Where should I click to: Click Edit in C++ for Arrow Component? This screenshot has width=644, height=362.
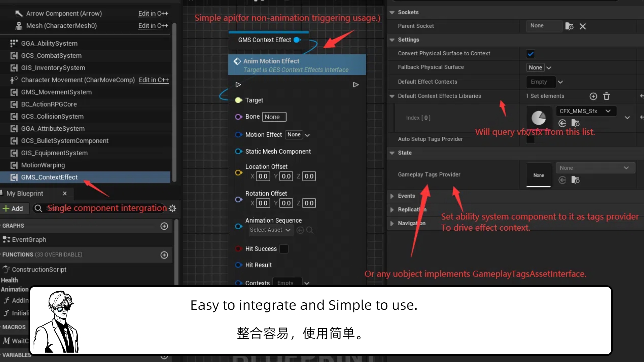coord(153,13)
